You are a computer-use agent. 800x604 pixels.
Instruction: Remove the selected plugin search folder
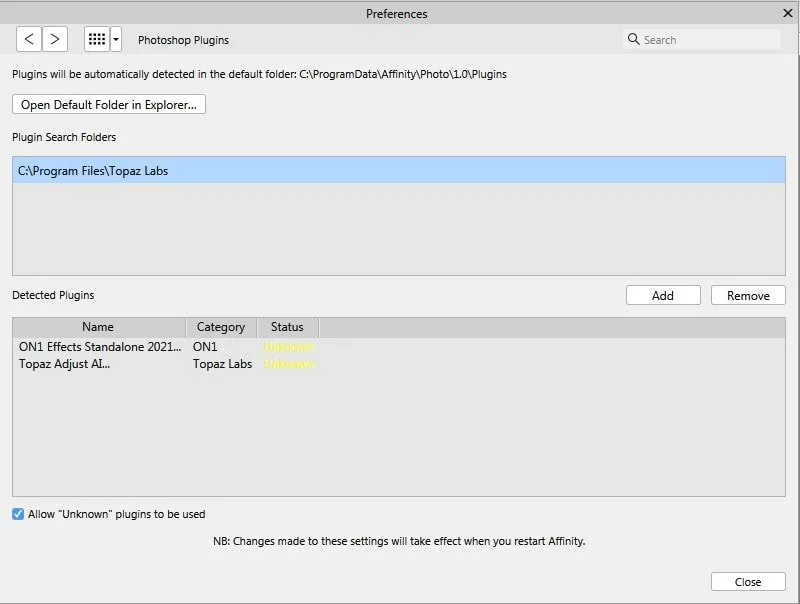point(747,295)
